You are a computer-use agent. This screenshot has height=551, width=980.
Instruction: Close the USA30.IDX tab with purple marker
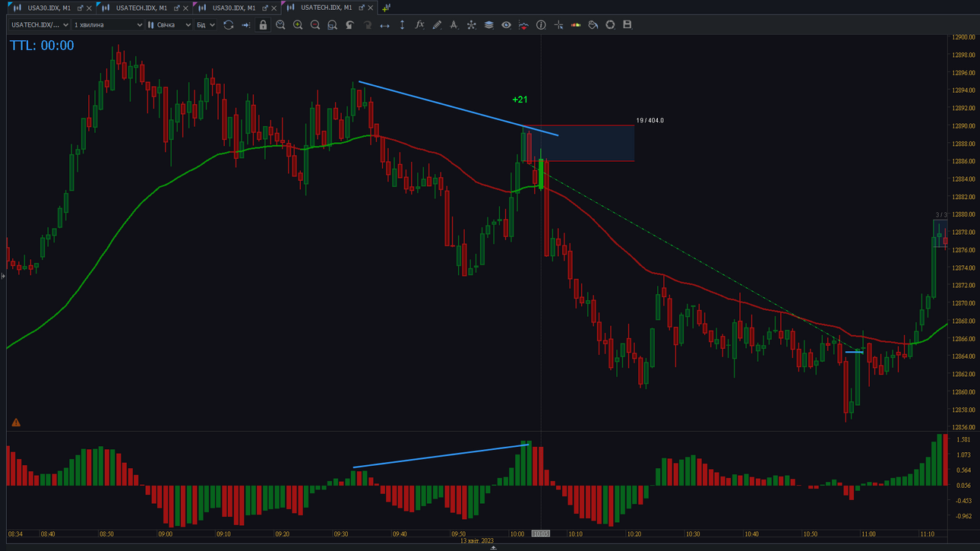coord(274,8)
